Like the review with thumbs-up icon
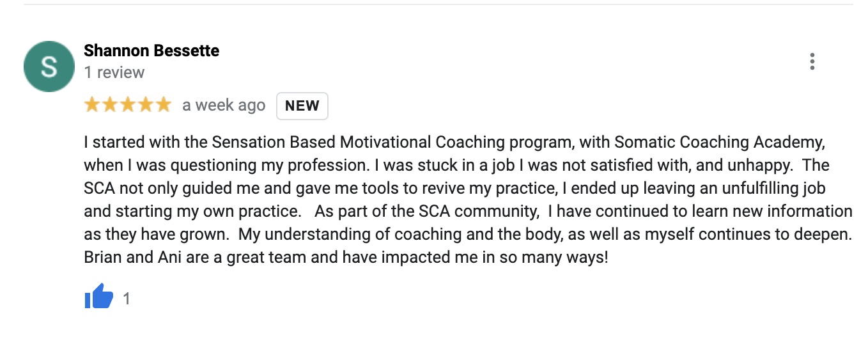Image resolution: width=868 pixels, height=344 pixels. click(98, 298)
